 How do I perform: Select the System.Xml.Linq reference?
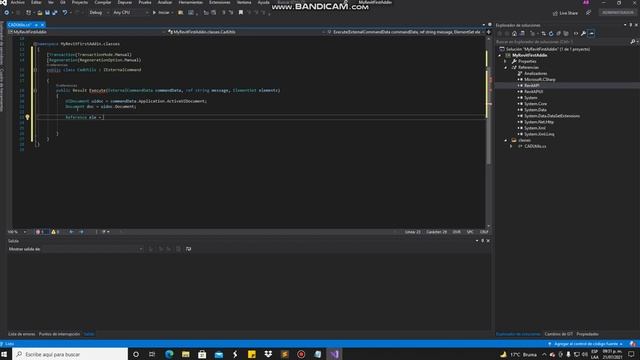pos(539,134)
